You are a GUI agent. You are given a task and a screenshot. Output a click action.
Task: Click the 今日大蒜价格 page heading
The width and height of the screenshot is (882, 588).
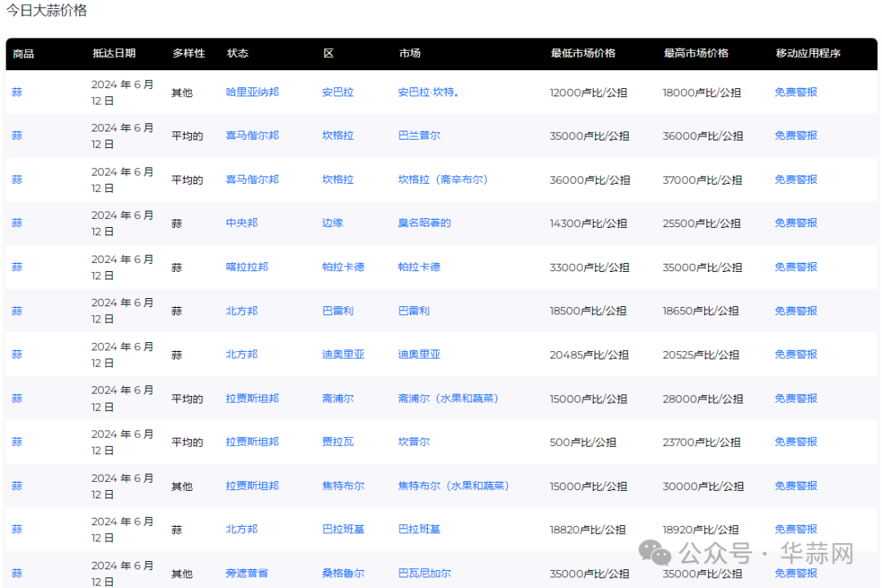click(x=47, y=10)
